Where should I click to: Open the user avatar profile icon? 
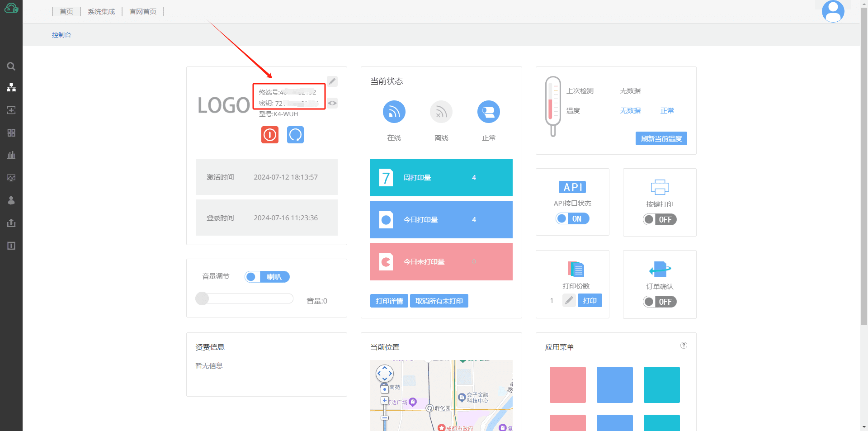point(833,11)
